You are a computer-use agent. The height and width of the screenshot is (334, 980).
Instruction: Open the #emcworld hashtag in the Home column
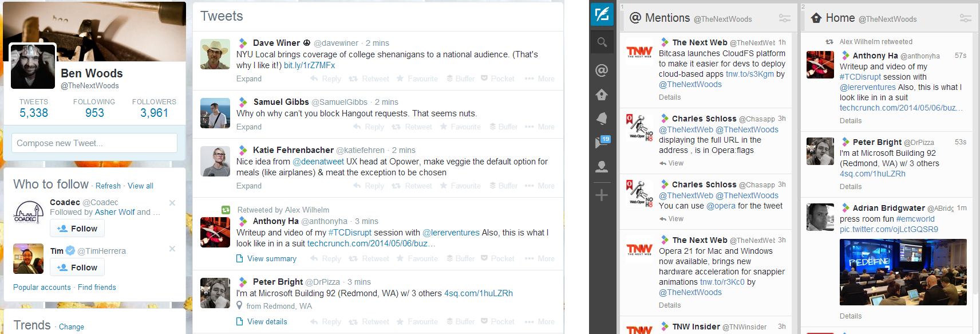pos(915,219)
